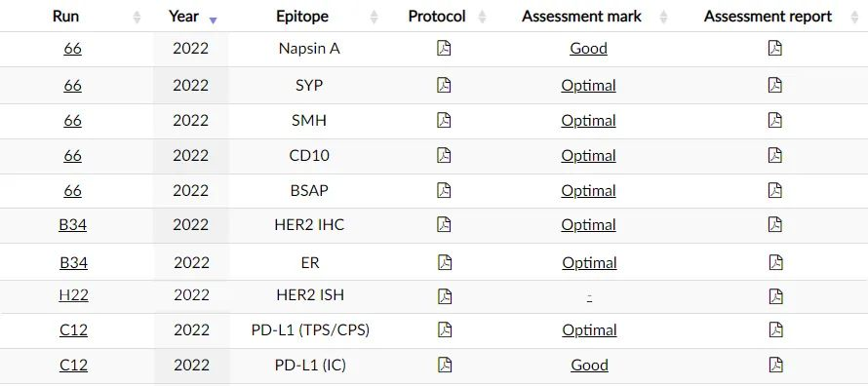The width and height of the screenshot is (868, 386).
Task: Open HER2 ISH protocol PDF icon
Action: (x=445, y=296)
